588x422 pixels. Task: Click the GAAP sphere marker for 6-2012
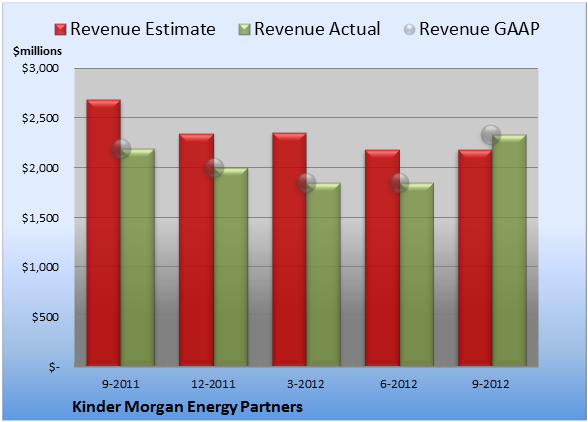point(399,183)
